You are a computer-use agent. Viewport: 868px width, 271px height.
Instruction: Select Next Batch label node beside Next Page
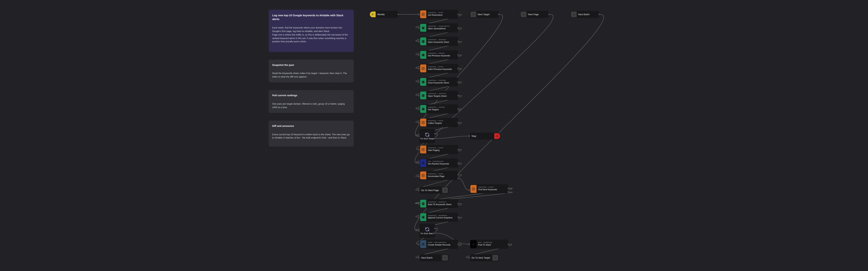[x=585, y=14]
